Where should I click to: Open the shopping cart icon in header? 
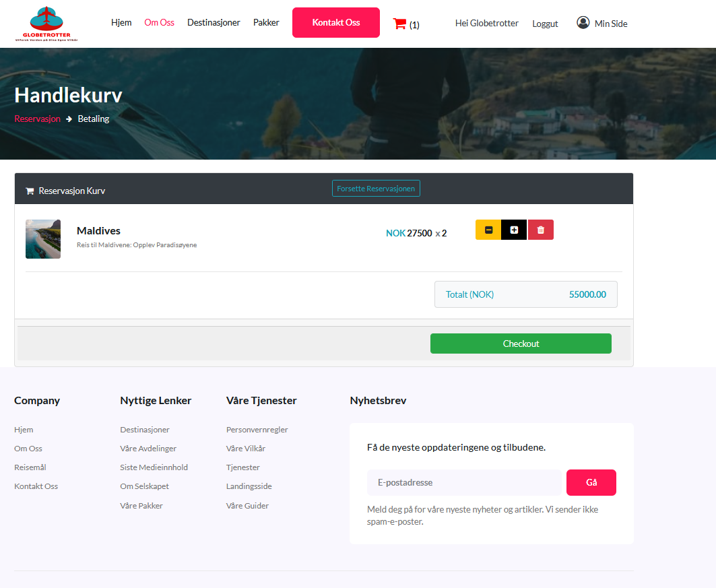click(399, 24)
